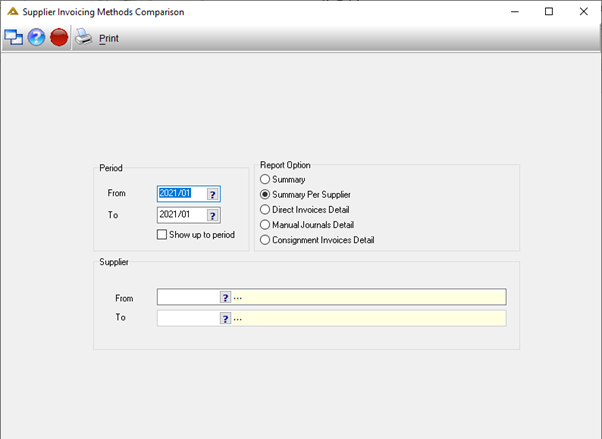Open lookup for Supplier To field
Image resolution: width=602 pixels, height=439 pixels.
[225, 318]
